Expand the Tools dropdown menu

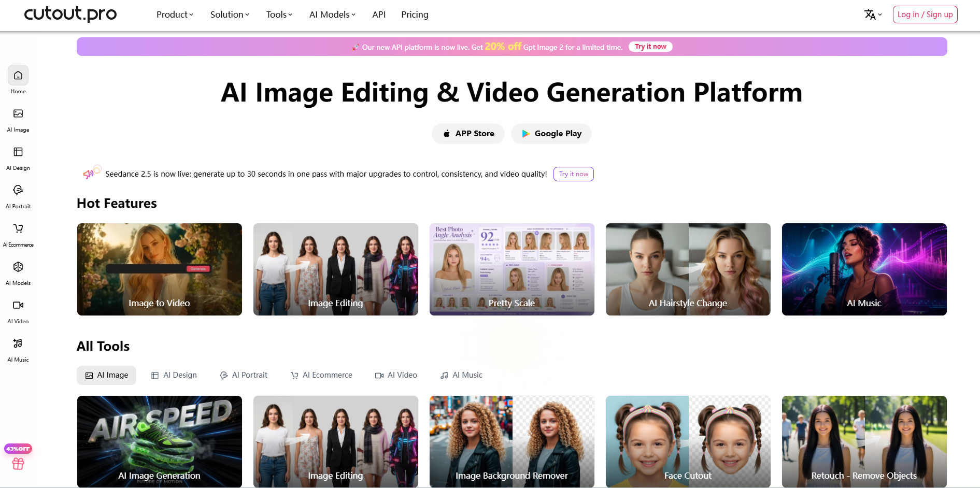[279, 15]
